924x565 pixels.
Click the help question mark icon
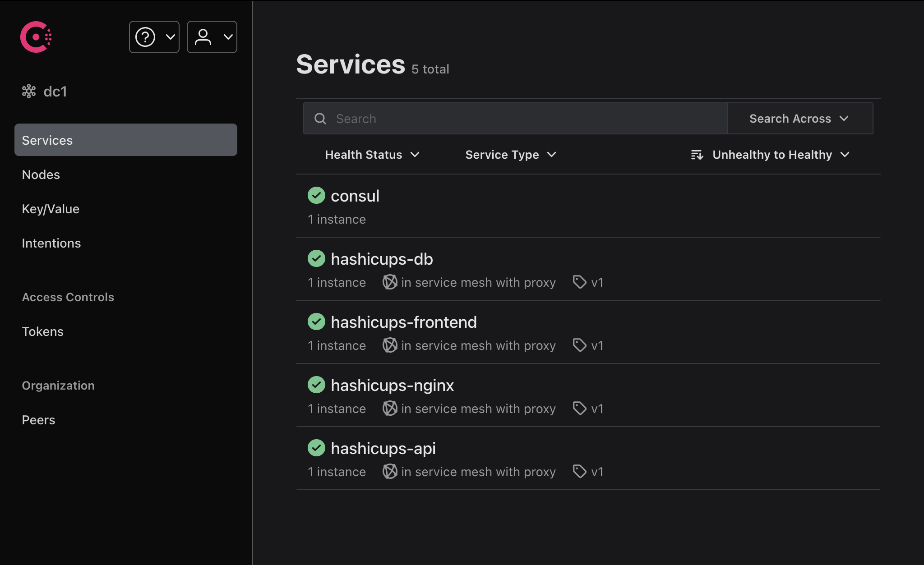click(144, 37)
